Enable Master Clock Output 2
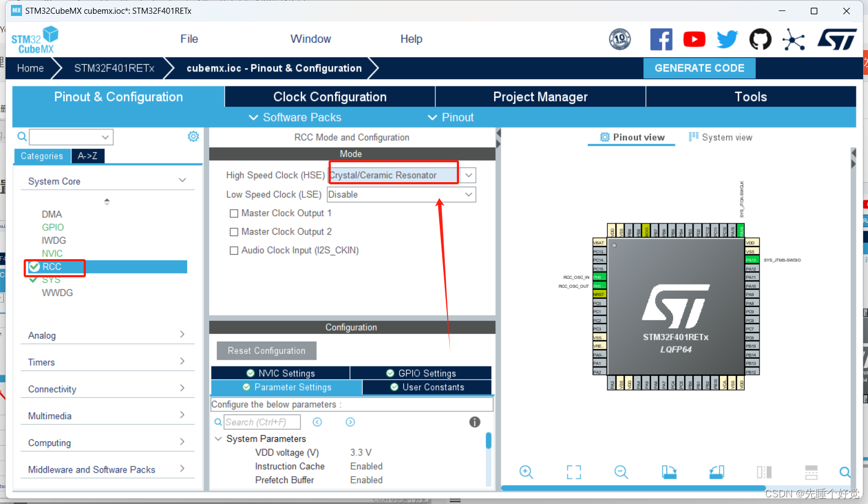868x504 pixels. (x=234, y=232)
